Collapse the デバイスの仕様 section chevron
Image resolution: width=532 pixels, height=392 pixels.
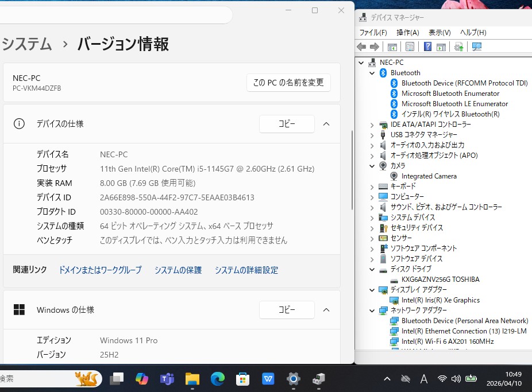pos(326,124)
